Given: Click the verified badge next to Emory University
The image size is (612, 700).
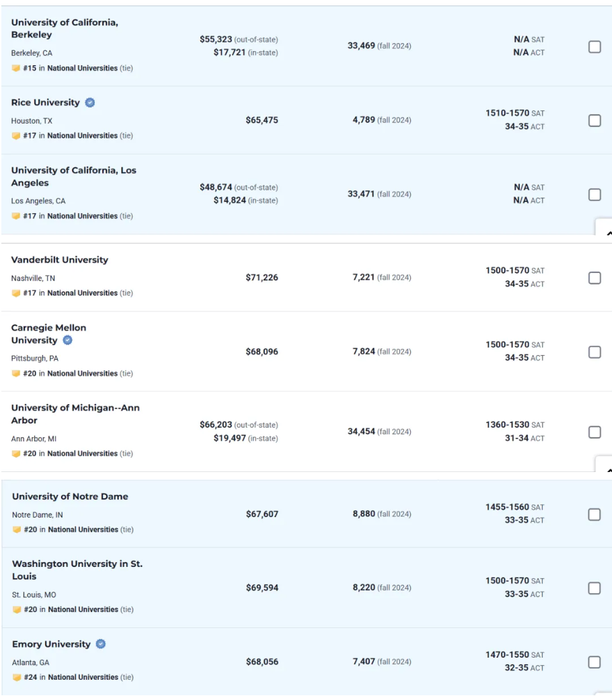Looking at the screenshot, I should click(100, 644).
